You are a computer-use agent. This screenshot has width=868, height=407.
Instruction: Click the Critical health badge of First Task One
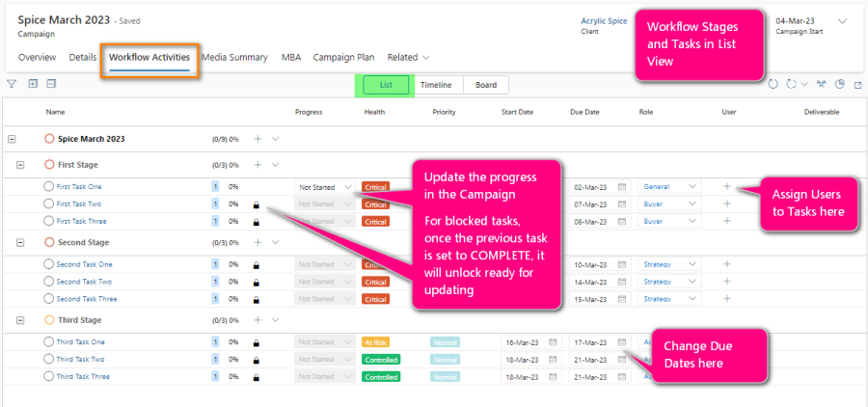click(x=375, y=187)
